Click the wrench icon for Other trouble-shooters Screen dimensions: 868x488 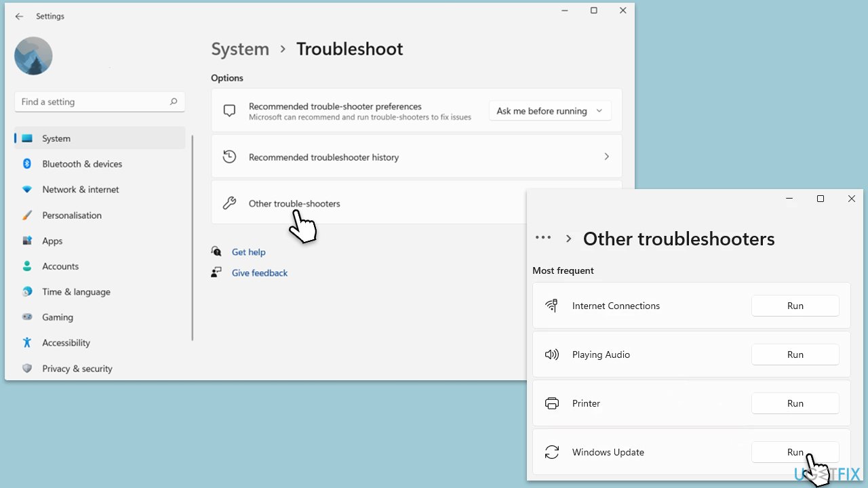(x=230, y=203)
